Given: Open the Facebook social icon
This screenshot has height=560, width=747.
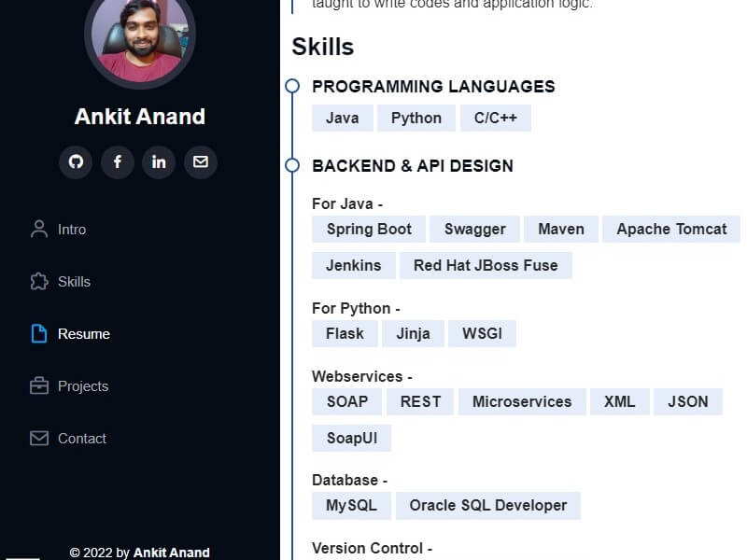Looking at the screenshot, I should (118, 162).
